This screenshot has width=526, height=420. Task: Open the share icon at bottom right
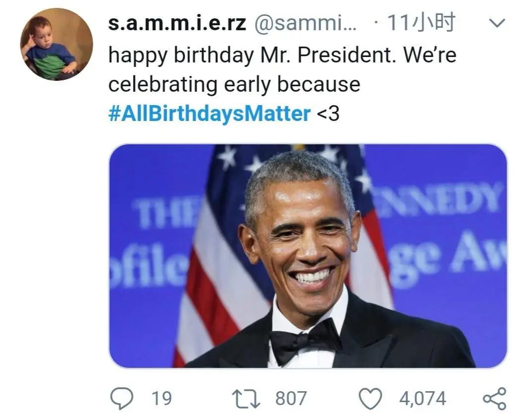coord(494,399)
